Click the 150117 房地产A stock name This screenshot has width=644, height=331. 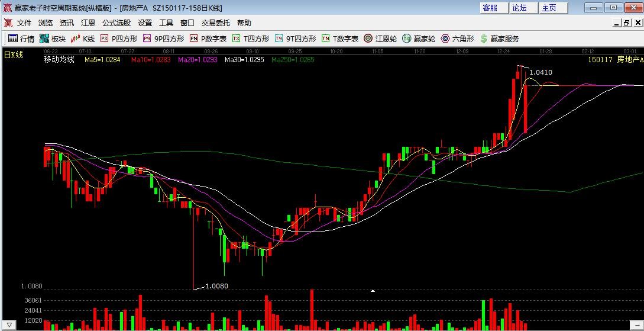pos(615,60)
